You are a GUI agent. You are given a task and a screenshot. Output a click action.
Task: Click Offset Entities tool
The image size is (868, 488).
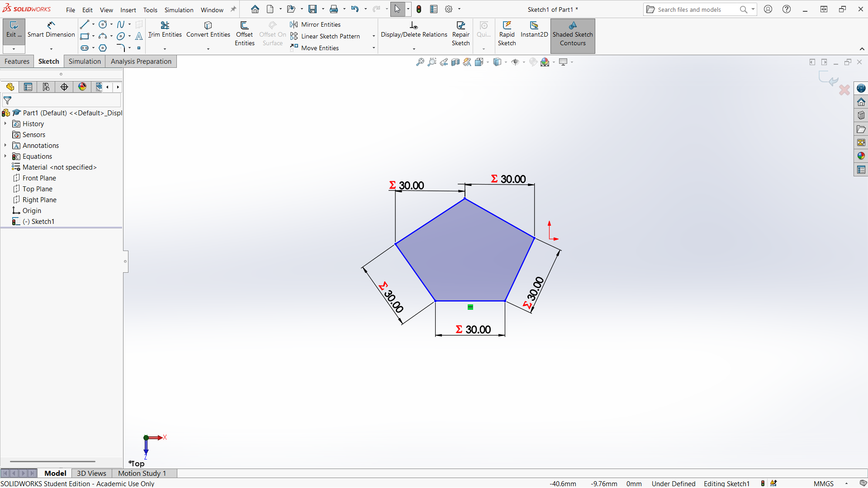(x=245, y=33)
